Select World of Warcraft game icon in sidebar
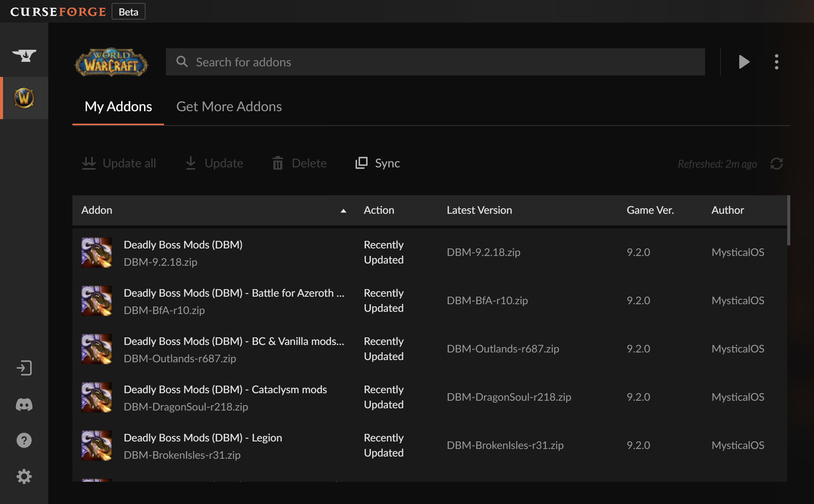This screenshot has height=504, width=814. (x=24, y=98)
